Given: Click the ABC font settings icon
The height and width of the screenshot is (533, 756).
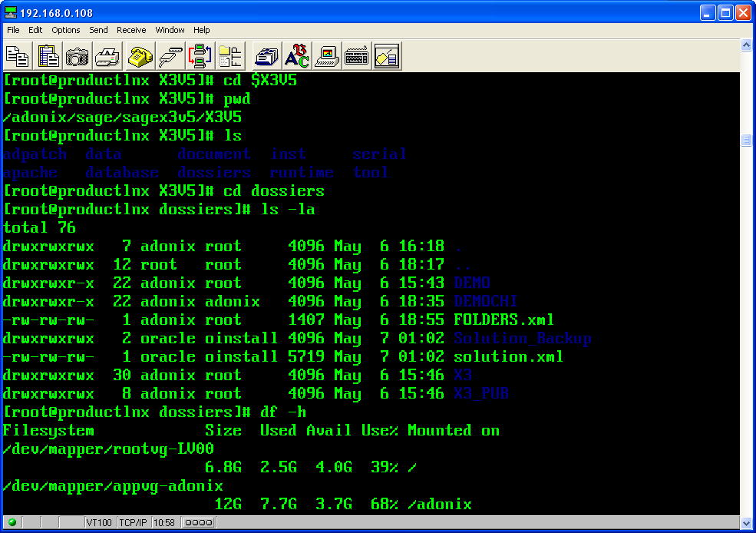Looking at the screenshot, I should (296, 56).
